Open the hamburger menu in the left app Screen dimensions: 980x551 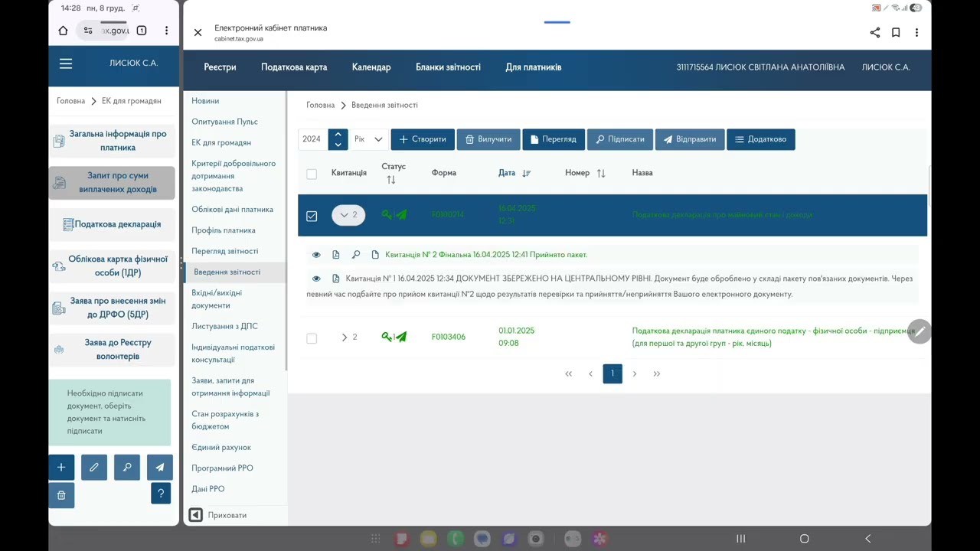coord(66,64)
